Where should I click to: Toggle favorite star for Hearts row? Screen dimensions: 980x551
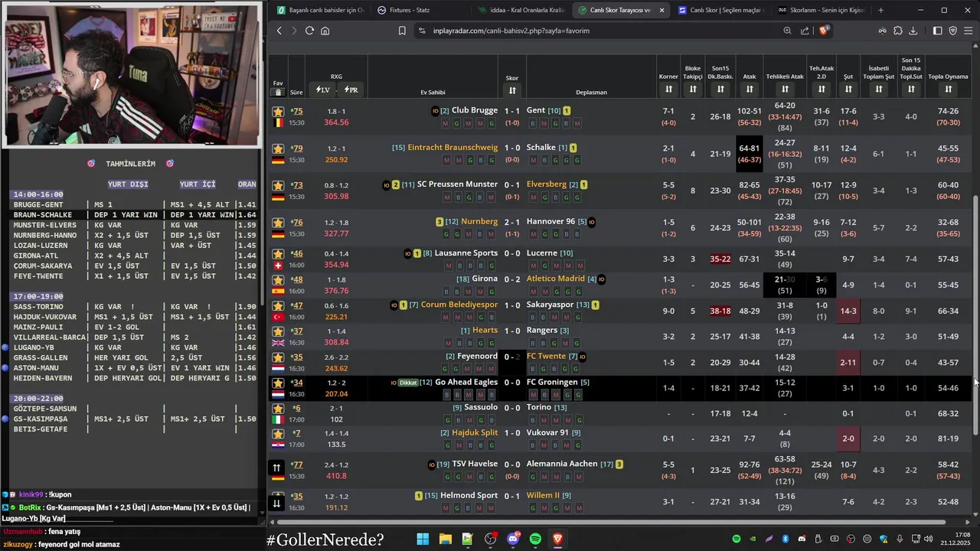point(278,331)
